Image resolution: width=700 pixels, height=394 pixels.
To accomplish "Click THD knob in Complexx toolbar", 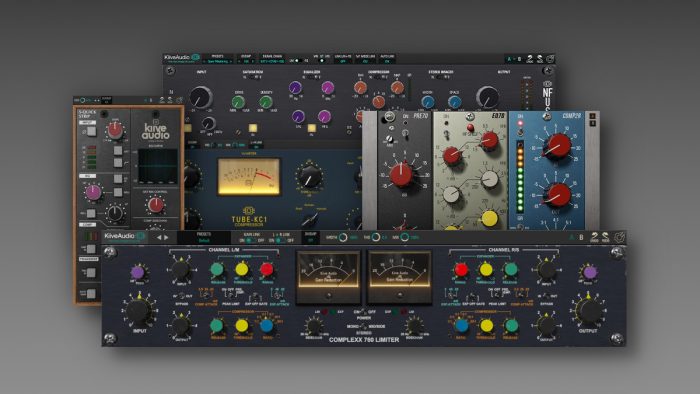I will (x=375, y=237).
